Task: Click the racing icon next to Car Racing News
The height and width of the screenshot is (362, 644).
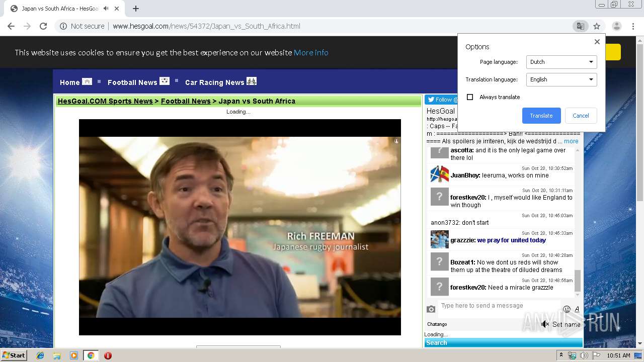Action: [252, 81]
